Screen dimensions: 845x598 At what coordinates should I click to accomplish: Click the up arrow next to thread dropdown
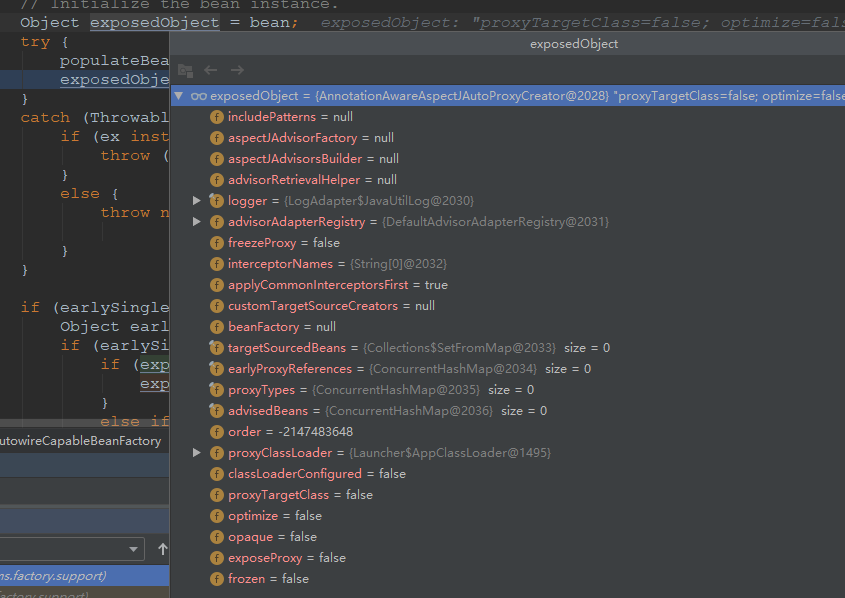pos(164,549)
